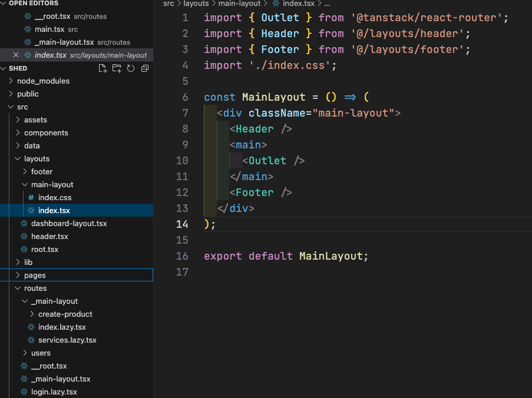
Task: Click the React icon beside root.tsx in layouts
Action: click(24, 249)
